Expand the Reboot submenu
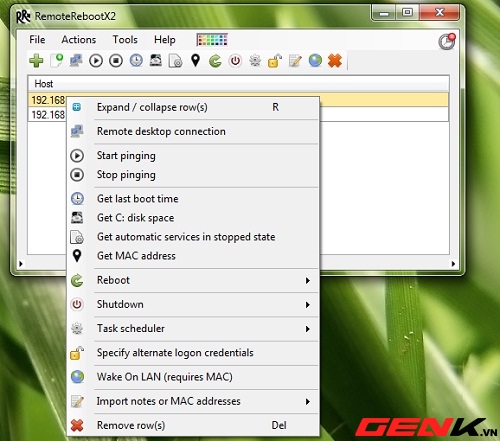 tap(193, 280)
